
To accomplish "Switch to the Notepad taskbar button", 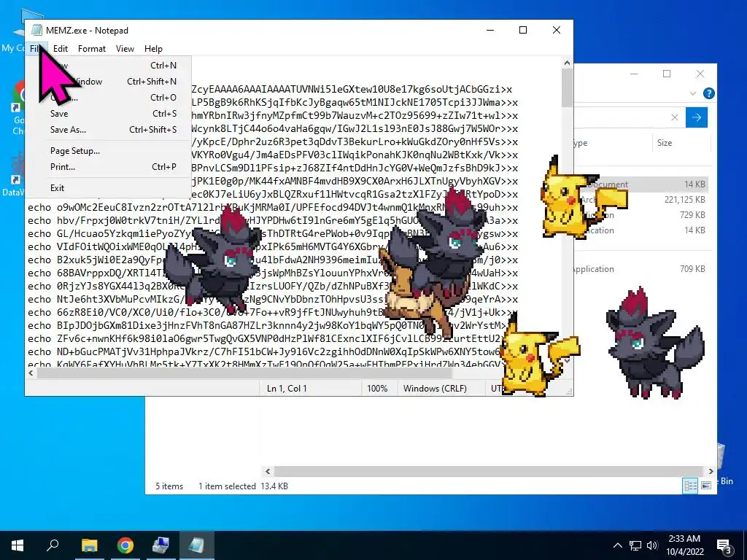I will click(x=197, y=545).
